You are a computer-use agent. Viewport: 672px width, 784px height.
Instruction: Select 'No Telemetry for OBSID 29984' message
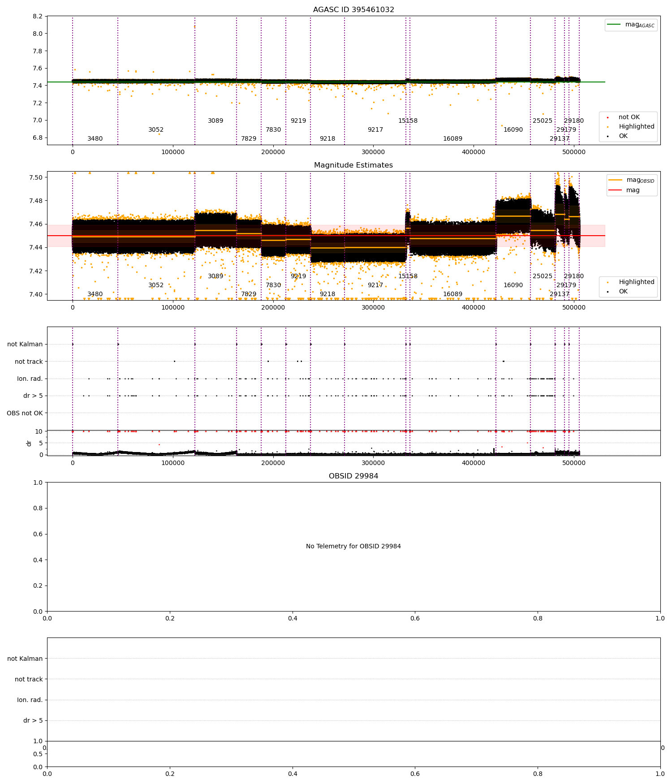[353, 546]
